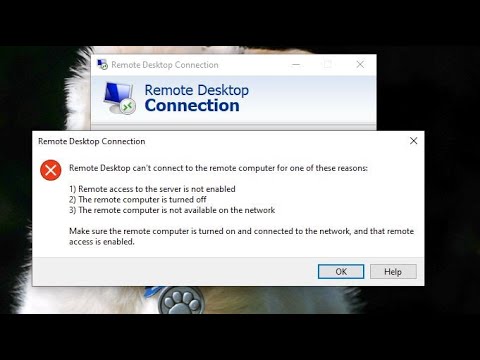Click the disabled maximize button of background window
Image resolution: width=480 pixels, height=360 pixels.
(328, 64)
